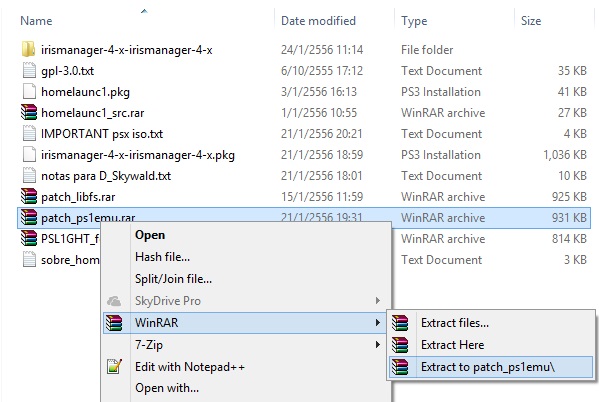This screenshot has height=402, width=599.
Task: Click the PSL1GHT rar archive icon
Action: click(29, 238)
